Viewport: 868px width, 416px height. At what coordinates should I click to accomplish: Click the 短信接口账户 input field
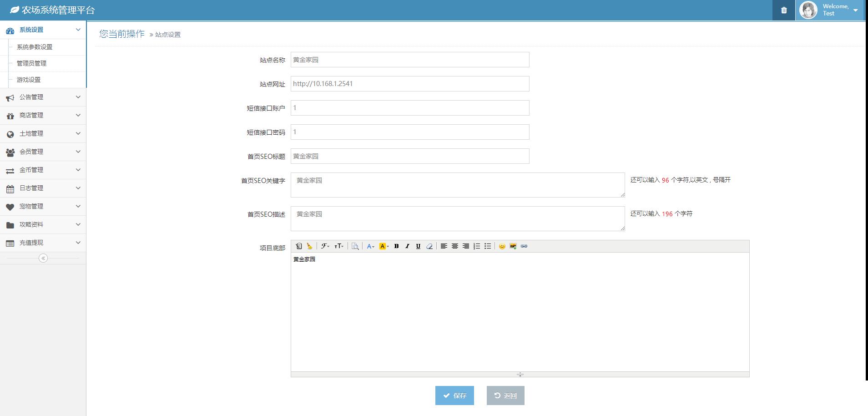(x=410, y=108)
